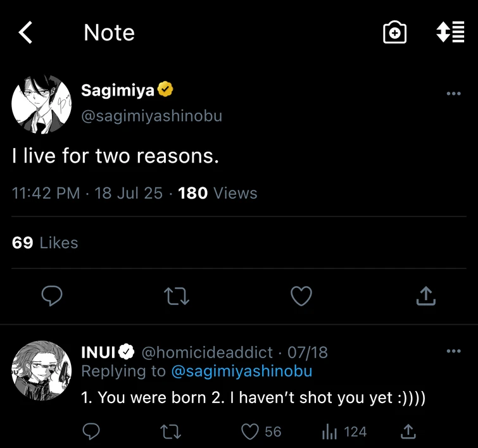Viewport: 478px width, 448px height.
Task: Like INUI's reply with 56 likes
Action: [x=251, y=432]
